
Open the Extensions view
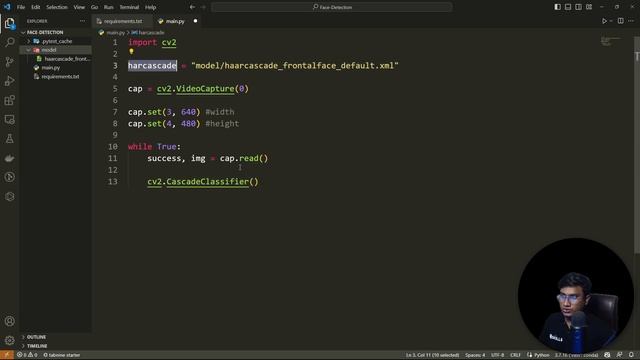pyautogui.click(x=9, y=100)
